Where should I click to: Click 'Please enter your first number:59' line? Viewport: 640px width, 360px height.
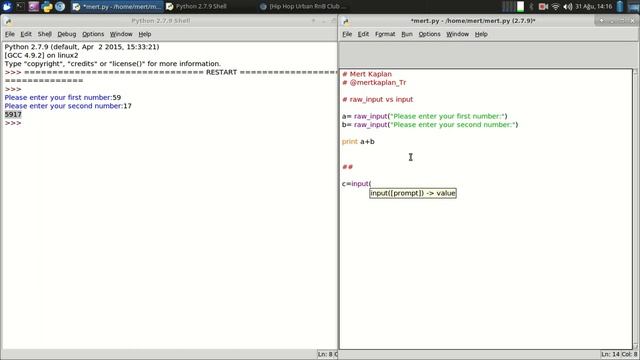click(x=62, y=98)
